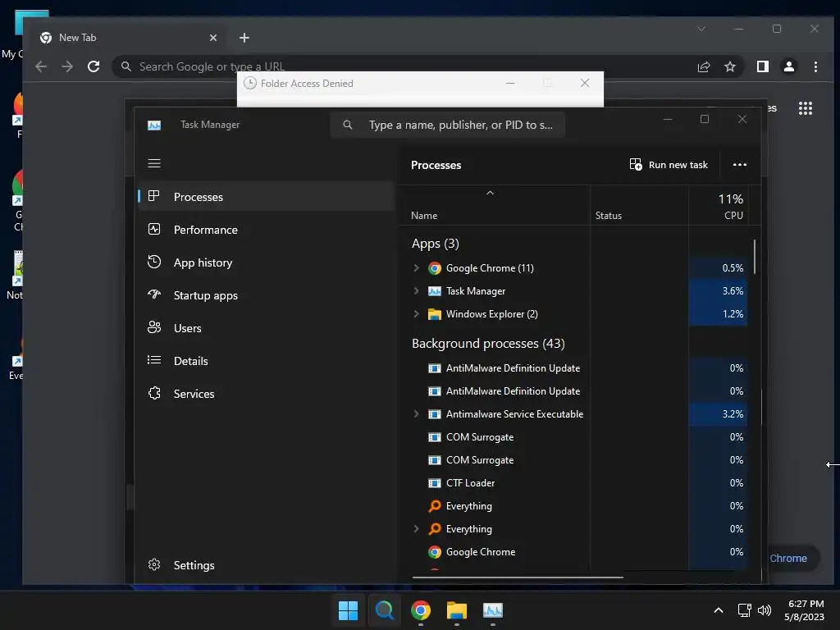Image resolution: width=840 pixels, height=630 pixels.
Task: Click the horizontal scrollbar in process list
Action: tap(518, 577)
